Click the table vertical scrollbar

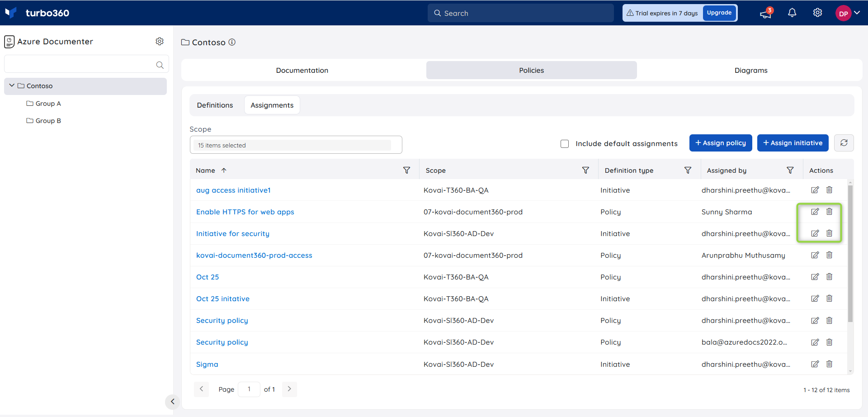point(850,253)
